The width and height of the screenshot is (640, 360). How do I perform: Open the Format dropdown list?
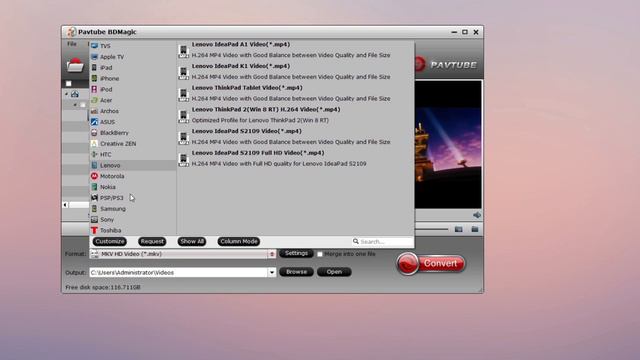272,254
